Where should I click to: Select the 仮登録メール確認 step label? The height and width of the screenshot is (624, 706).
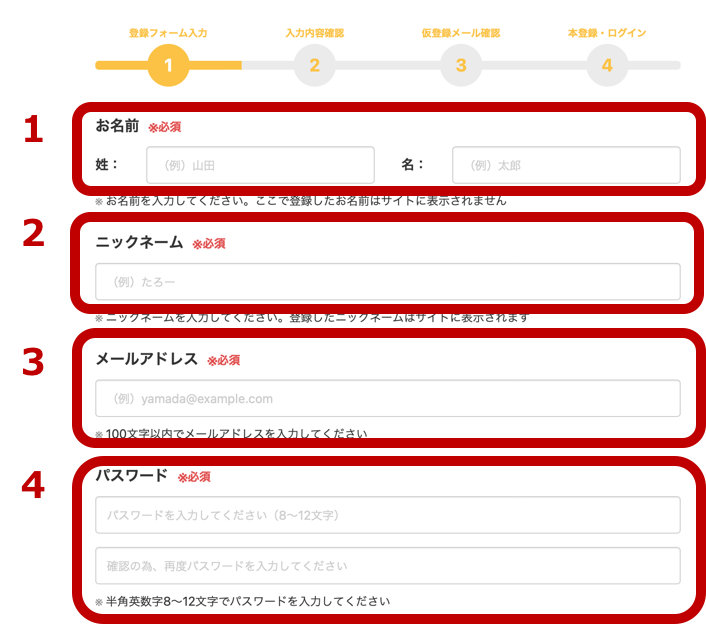pyautogui.click(x=461, y=33)
